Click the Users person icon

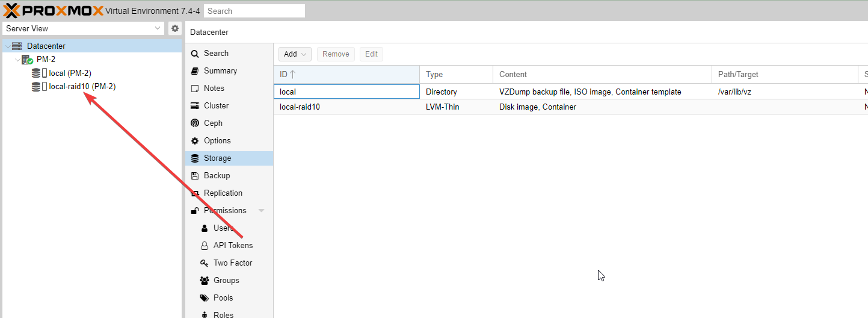click(x=204, y=228)
